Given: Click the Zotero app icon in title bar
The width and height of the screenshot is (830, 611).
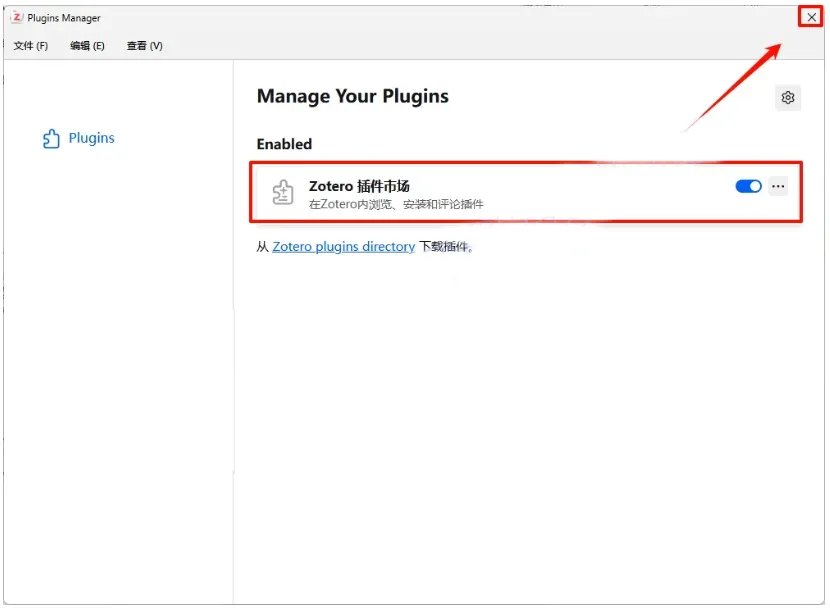Looking at the screenshot, I should point(17,17).
